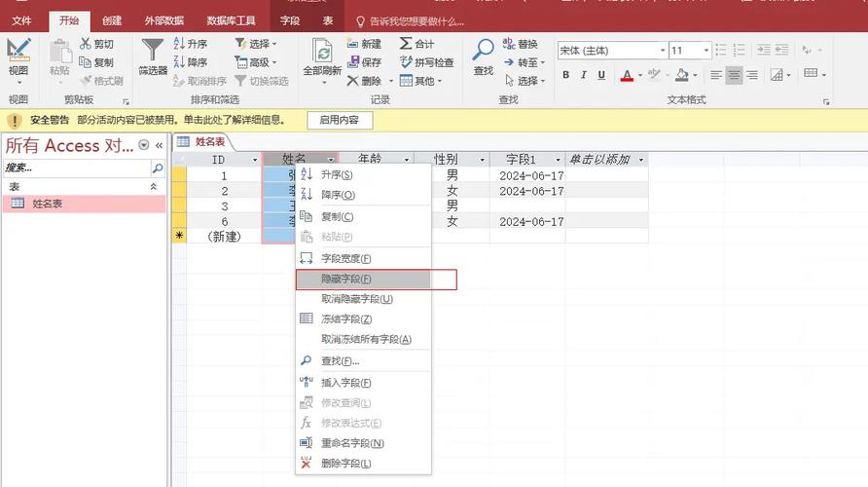Toggle Bold text formatting
The image size is (868, 487).
(x=566, y=75)
